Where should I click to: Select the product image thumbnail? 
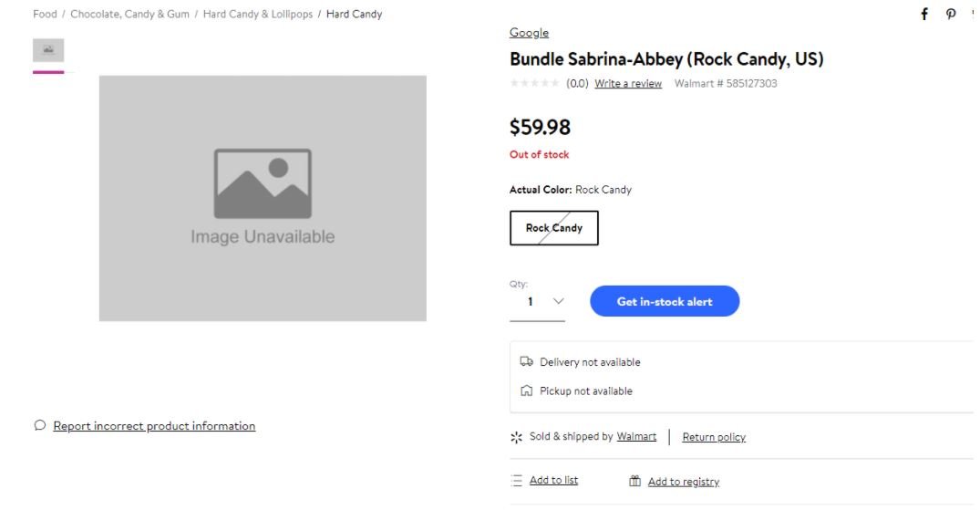48,50
